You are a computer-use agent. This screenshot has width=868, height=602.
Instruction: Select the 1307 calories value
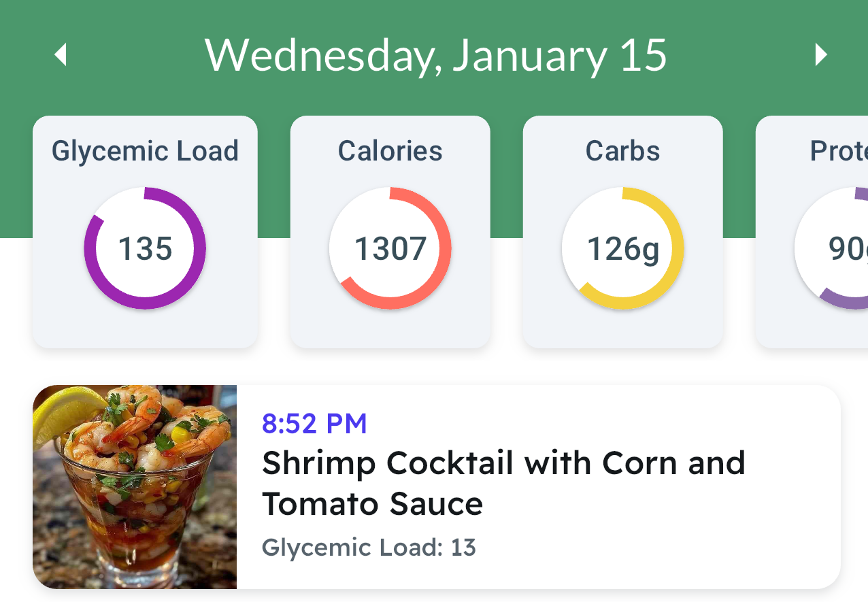coord(390,248)
